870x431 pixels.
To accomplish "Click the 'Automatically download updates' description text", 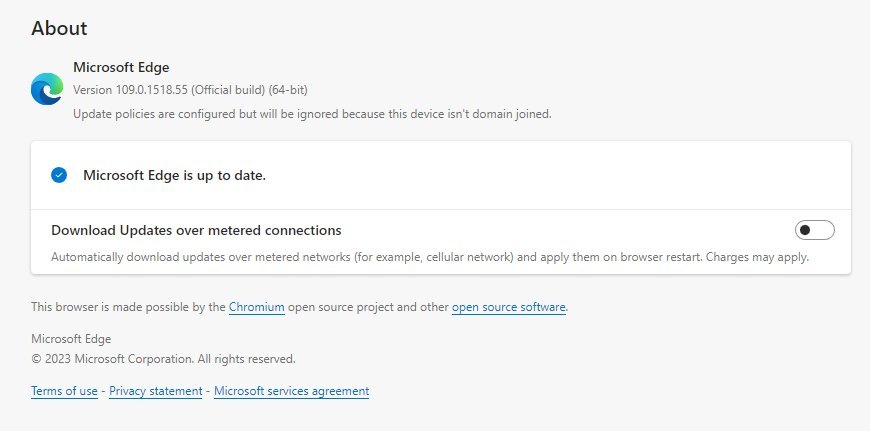I will 280,257.
